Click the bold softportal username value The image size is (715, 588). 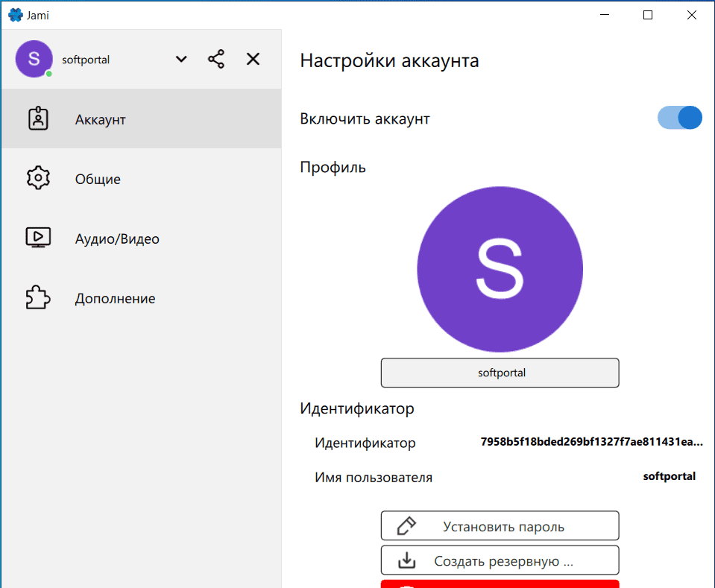669,476
